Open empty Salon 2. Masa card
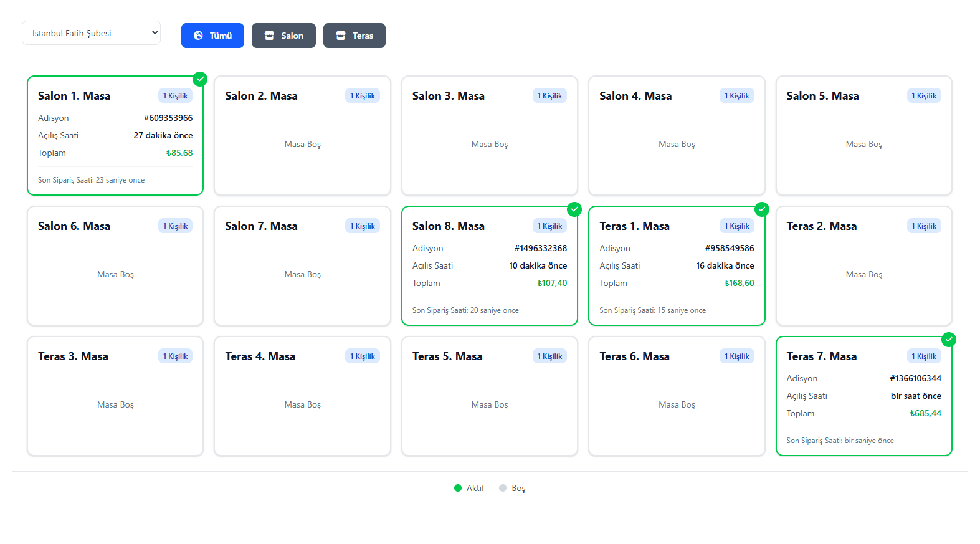This screenshot has height=544, width=980. [x=302, y=136]
